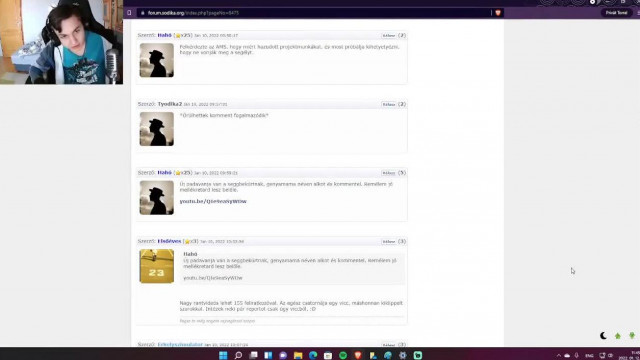Open File Explorer from the taskbar

point(298,355)
